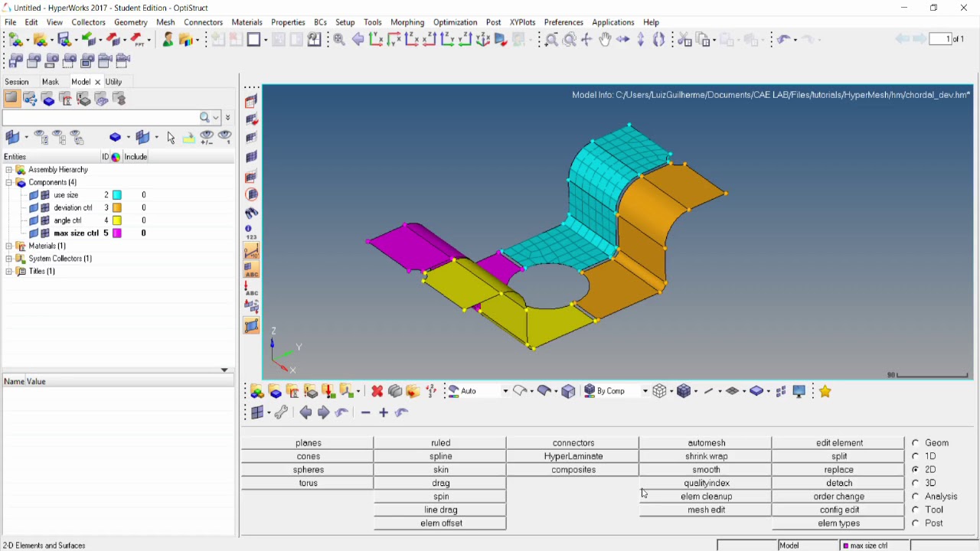
Task: Toggle visibility icon of use size component
Action: pos(34,195)
